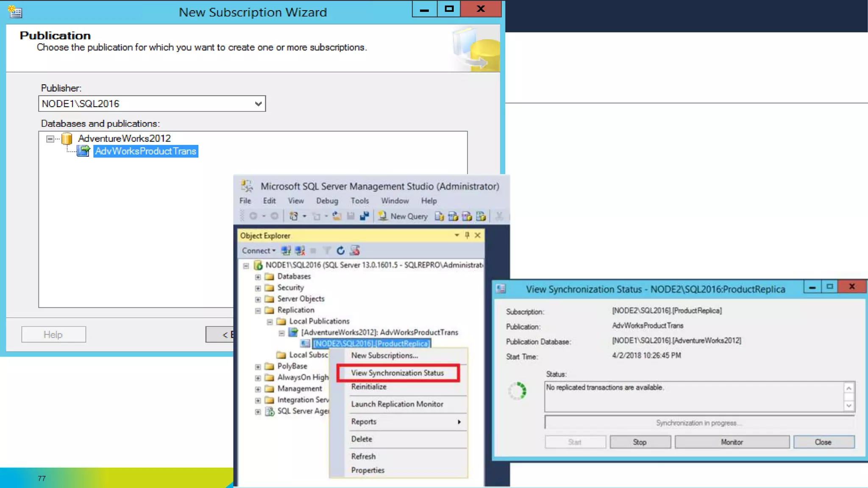
Task: Collapse the Local Publications node
Action: click(x=270, y=322)
